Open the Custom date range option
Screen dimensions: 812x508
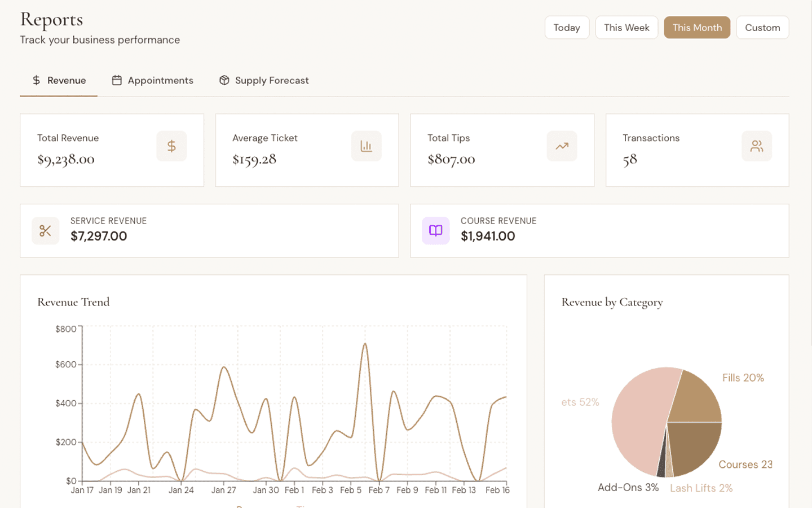[x=762, y=27]
